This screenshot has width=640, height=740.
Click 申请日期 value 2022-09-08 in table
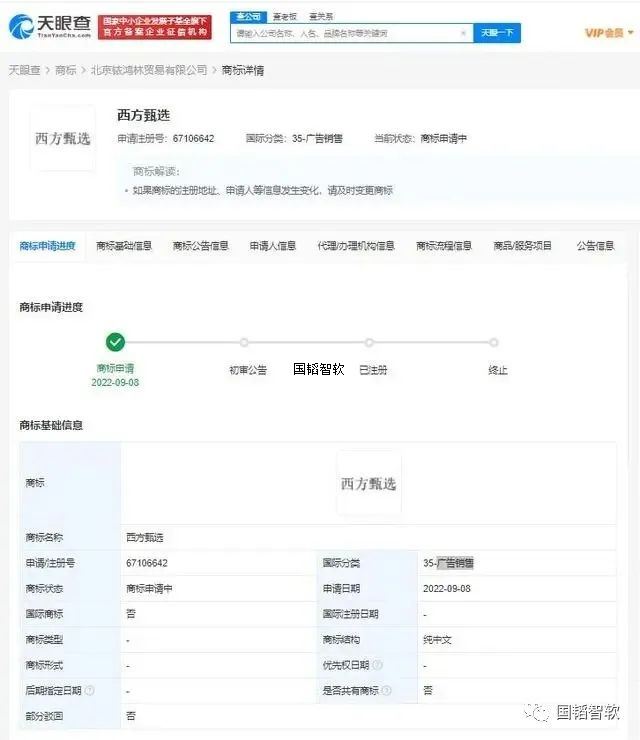446,589
